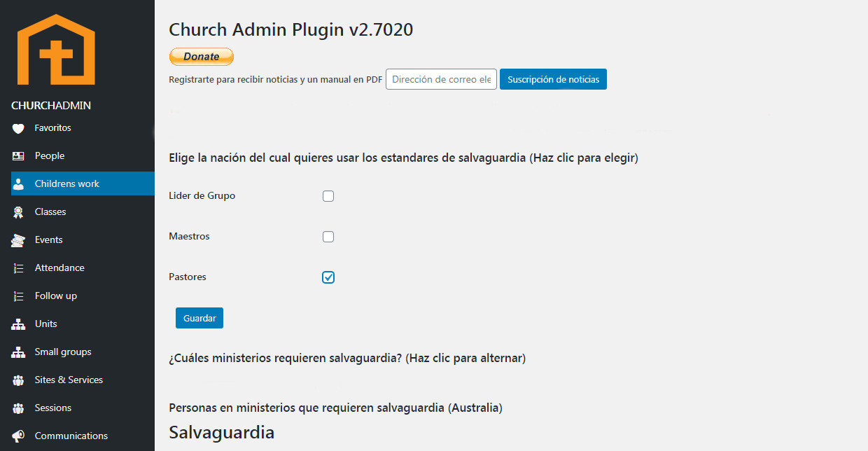Screen dimensions: 868x451
Task: Go to Small groups in sidebar
Action: (63, 352)
